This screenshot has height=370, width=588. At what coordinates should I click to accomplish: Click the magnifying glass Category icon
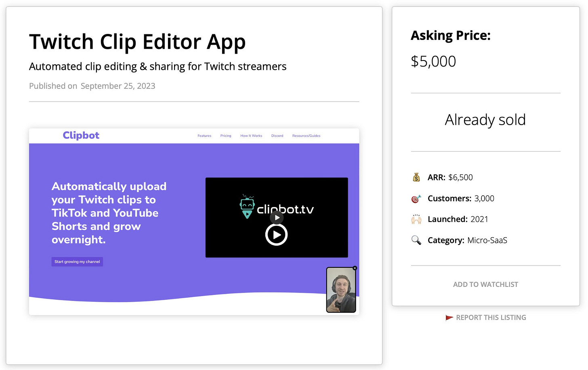click(416, 240)
